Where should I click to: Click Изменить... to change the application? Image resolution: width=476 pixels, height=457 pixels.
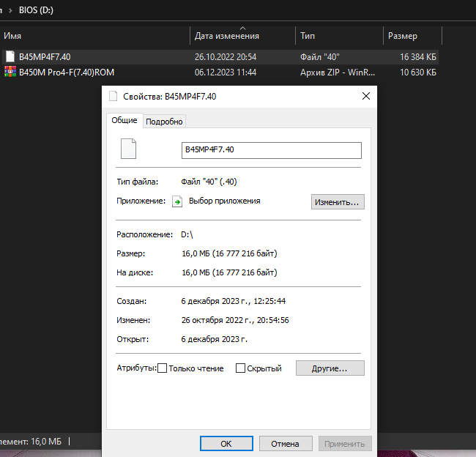pos(338,202)
